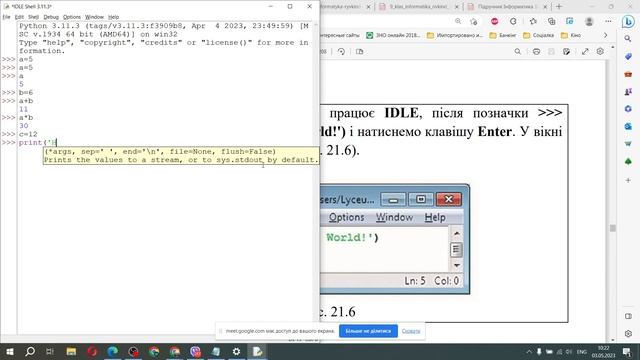The image size is (640, 360).
Task: Open the Debug menu in IDLE Shell
Action: [51, 17]
